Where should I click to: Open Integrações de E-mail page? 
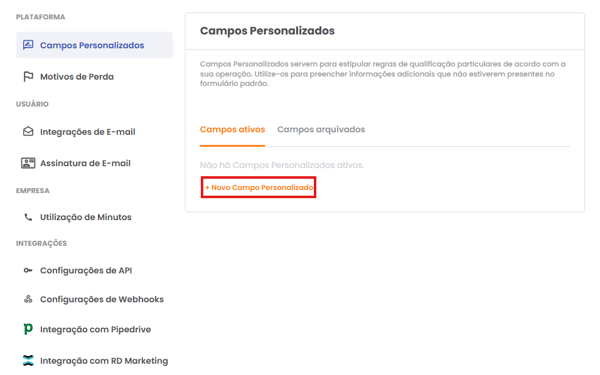(88, 132)
